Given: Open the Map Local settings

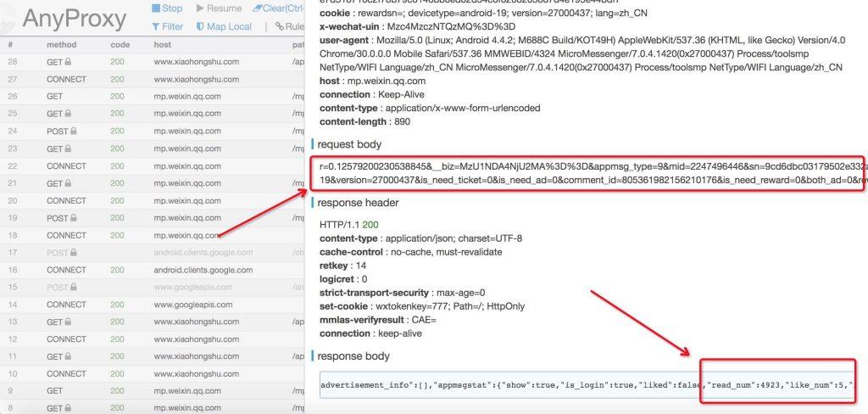Looking at the screenshot, I should [x=224, y=26].
